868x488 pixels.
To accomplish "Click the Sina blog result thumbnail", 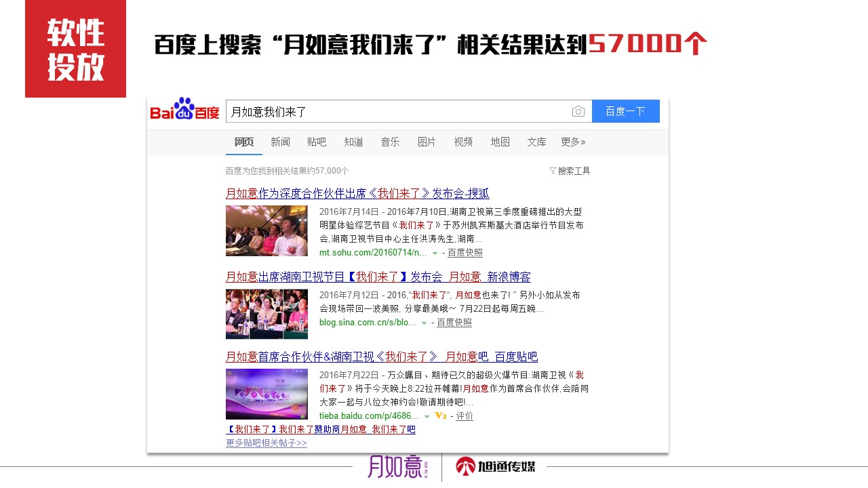I will [267, 314].
